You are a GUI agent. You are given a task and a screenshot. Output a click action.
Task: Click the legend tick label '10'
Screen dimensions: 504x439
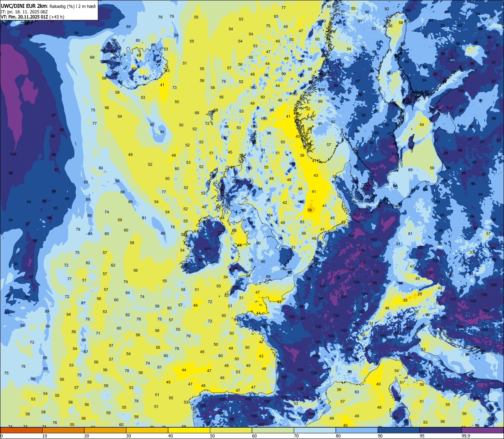(44, 436)
